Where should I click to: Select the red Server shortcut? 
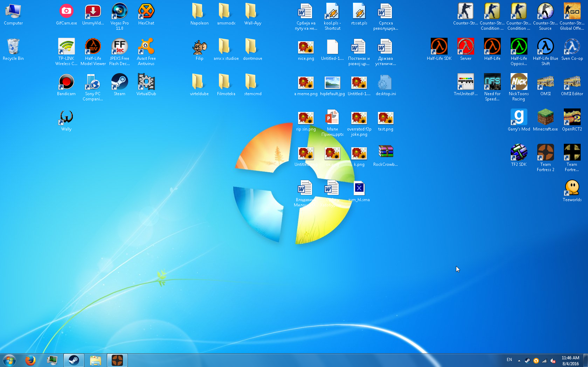(x=465, y=50)
